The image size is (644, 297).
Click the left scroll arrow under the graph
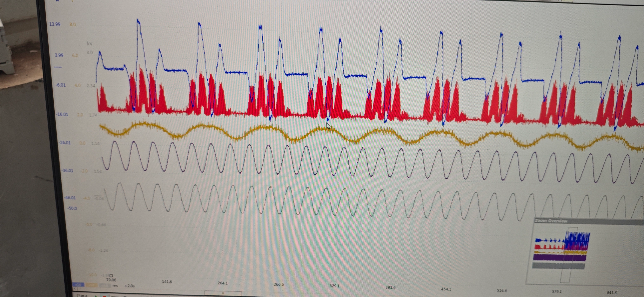click(x=75, y=289)
